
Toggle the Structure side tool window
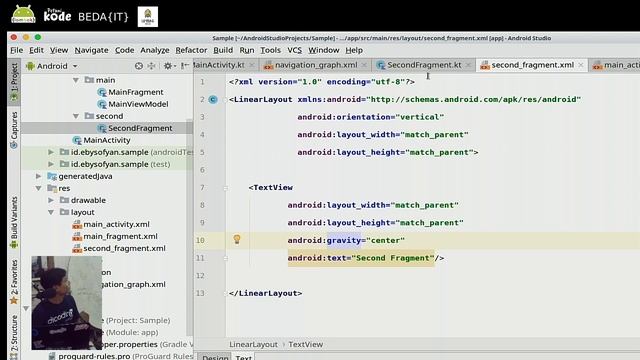14,336
